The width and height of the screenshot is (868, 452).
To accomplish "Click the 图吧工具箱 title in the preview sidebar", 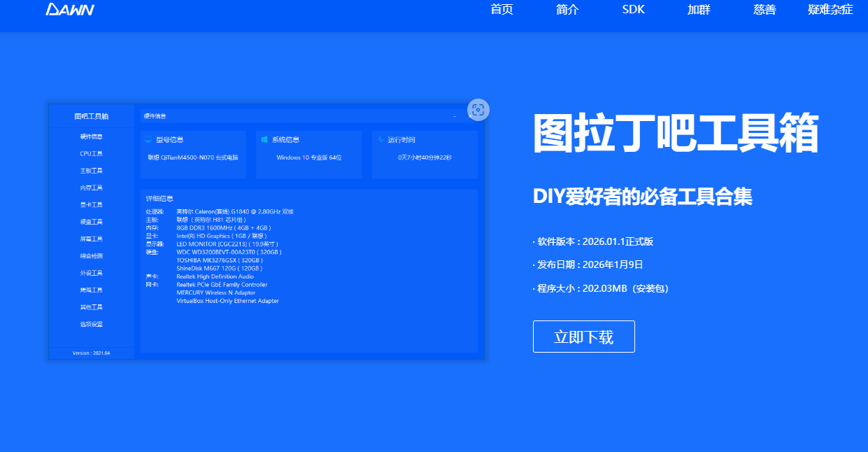I will point(92,116).
